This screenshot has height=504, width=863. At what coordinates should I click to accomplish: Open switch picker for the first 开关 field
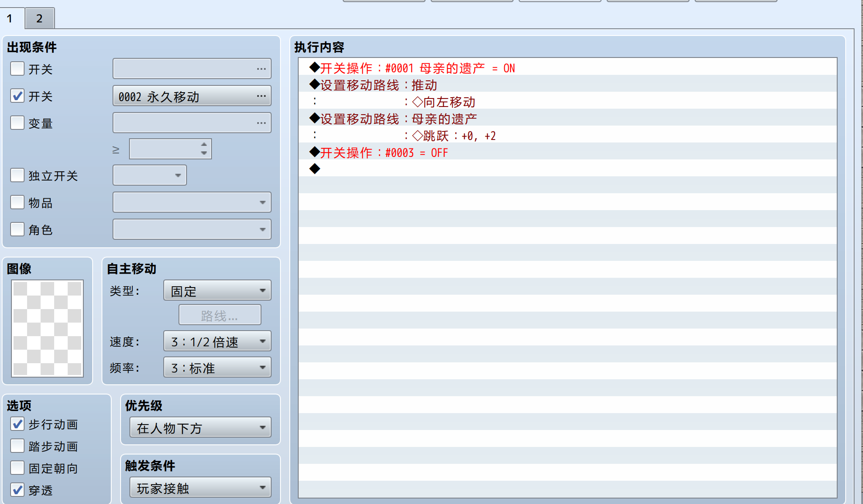pos(192,68)
